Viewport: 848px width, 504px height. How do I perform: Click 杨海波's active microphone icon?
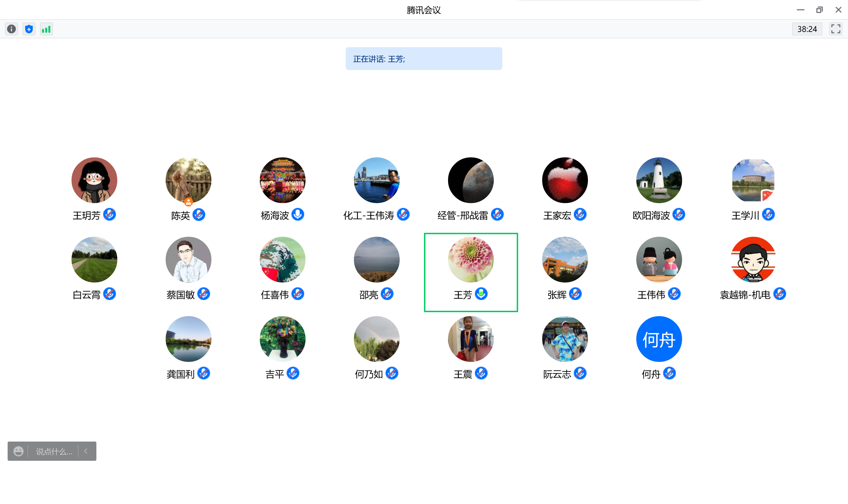(x=298, y=215)
